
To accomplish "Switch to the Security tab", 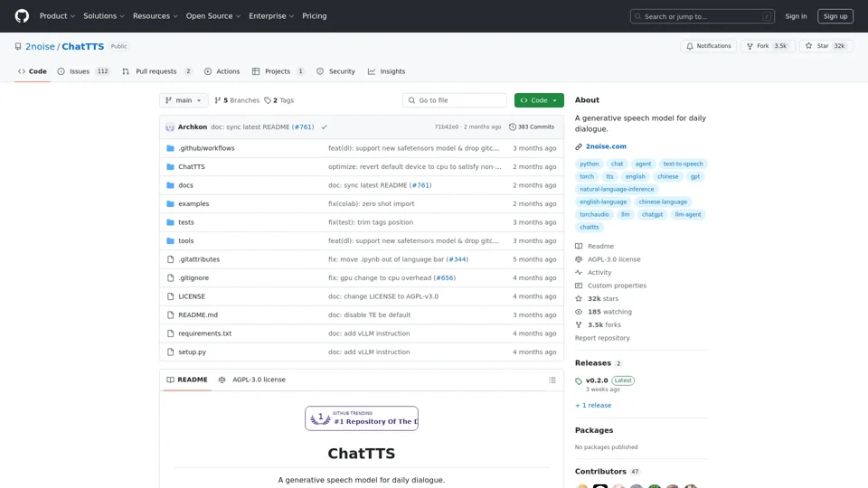I will click(335, 71).
